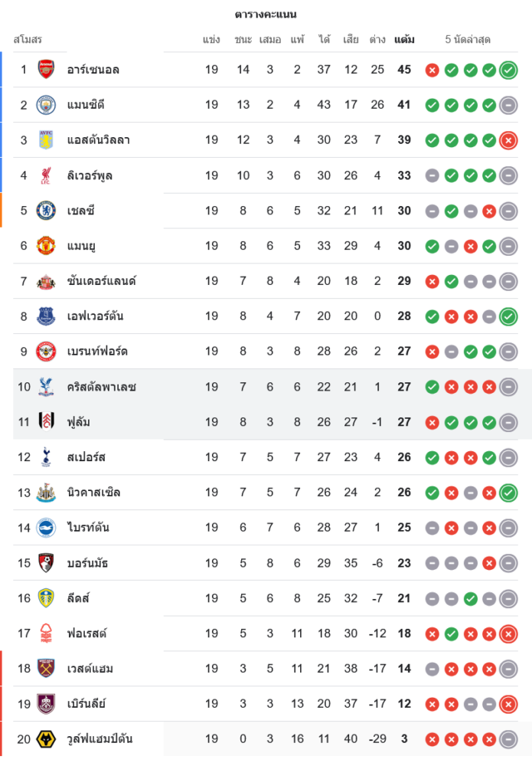Open the คริสตัลพาเลซ team name link
The image size is (532, 766).
point(101,387)
